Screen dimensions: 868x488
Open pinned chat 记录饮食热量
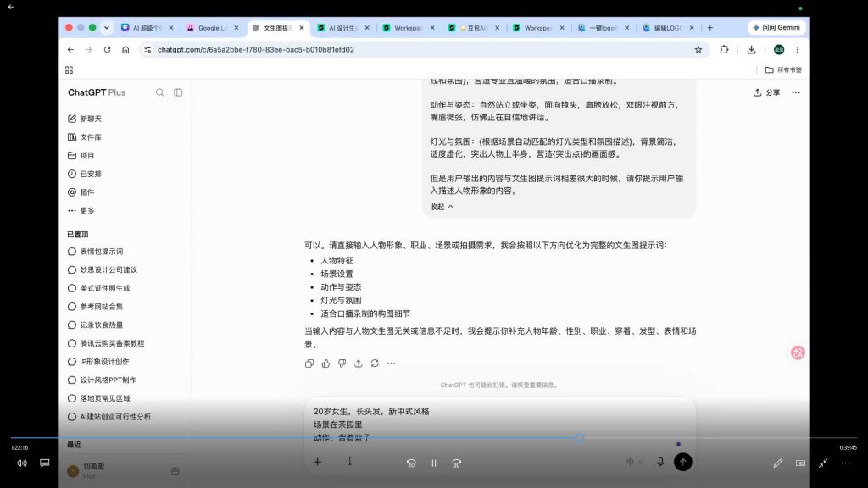click(x=95, y=324)
